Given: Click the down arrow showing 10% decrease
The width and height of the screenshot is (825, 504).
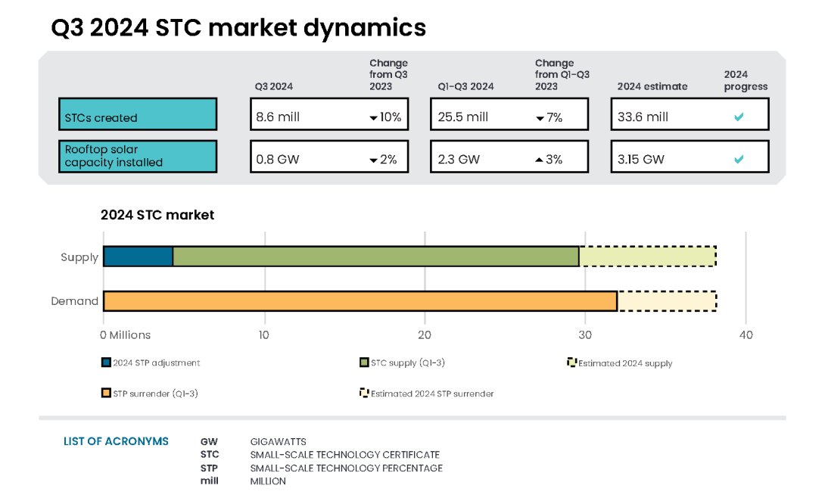Looking at the screenshot, I should (x=373, y=118).
